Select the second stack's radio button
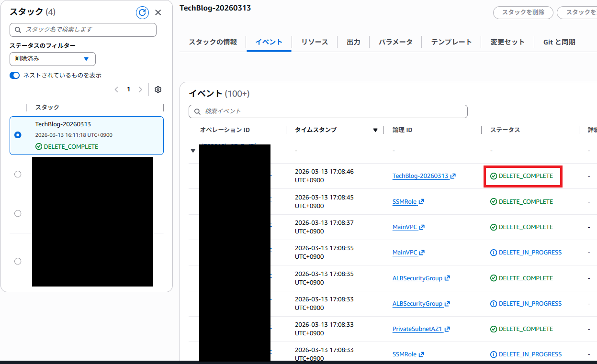Screen dimensions: 597x364 pyautogui.click(x=18, y=174)
